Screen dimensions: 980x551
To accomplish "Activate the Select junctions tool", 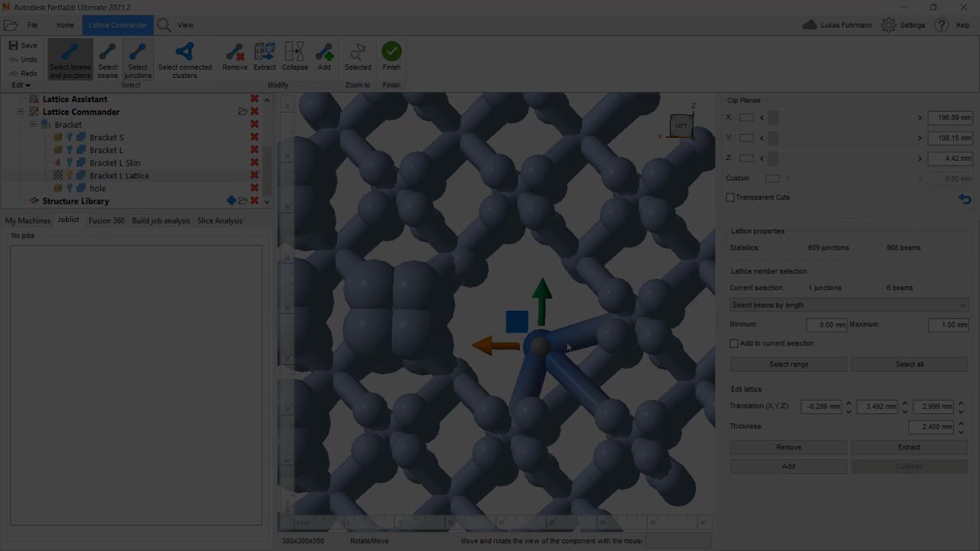I will point(138,60).
